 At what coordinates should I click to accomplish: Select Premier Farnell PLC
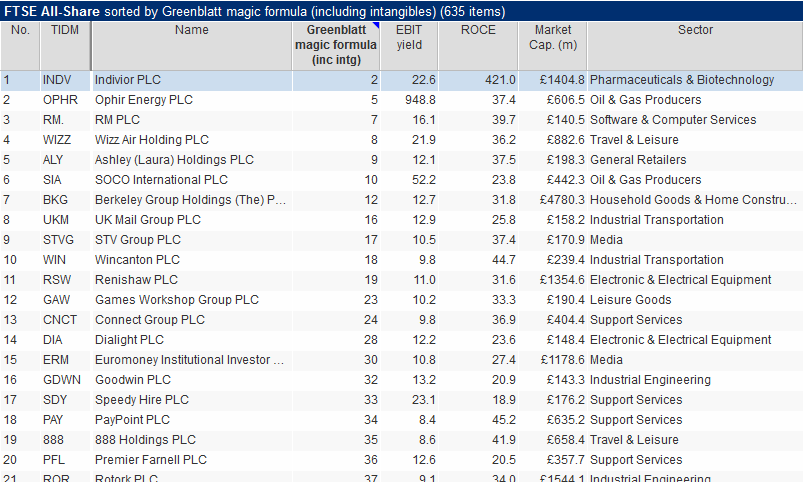pos(151,459)
